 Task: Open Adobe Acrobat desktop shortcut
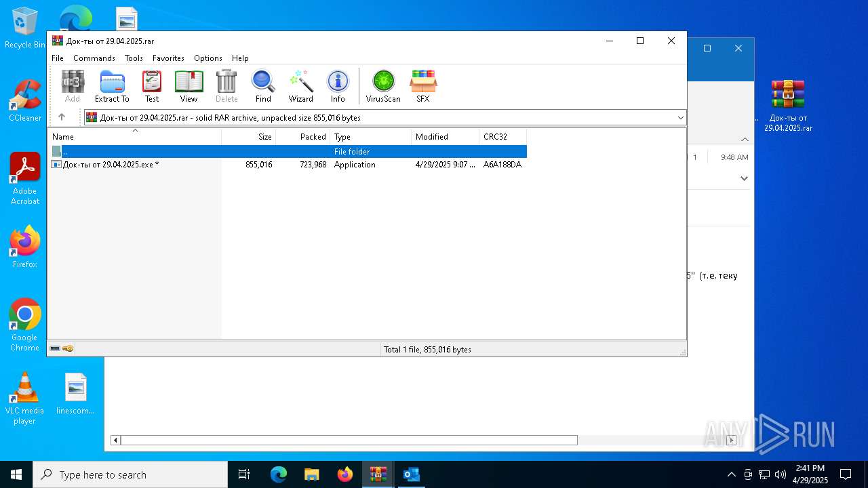(x=24, y=179)
